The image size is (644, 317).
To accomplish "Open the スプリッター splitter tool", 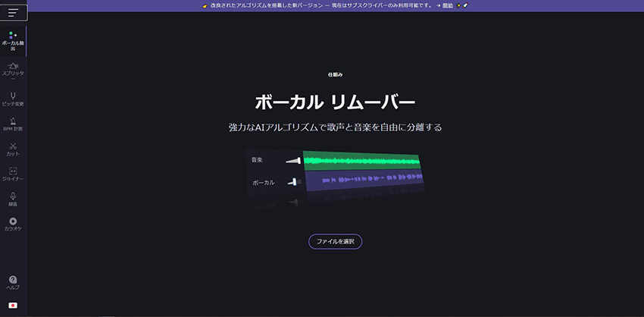I will click(x=13, y=71).
